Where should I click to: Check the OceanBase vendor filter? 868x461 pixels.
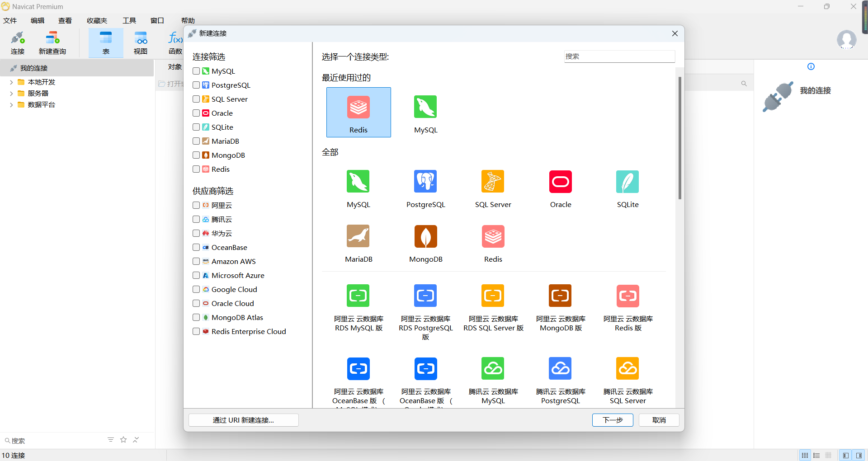coord(196,247)
